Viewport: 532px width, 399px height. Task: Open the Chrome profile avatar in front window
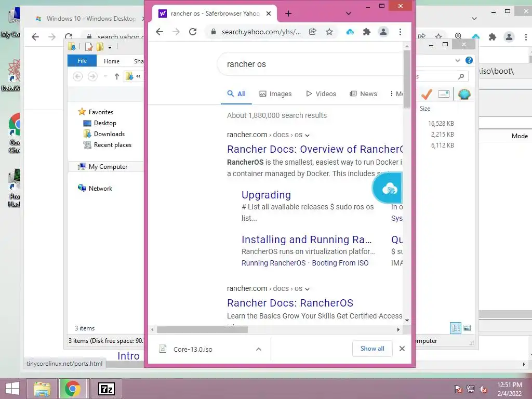coord(383,32)
